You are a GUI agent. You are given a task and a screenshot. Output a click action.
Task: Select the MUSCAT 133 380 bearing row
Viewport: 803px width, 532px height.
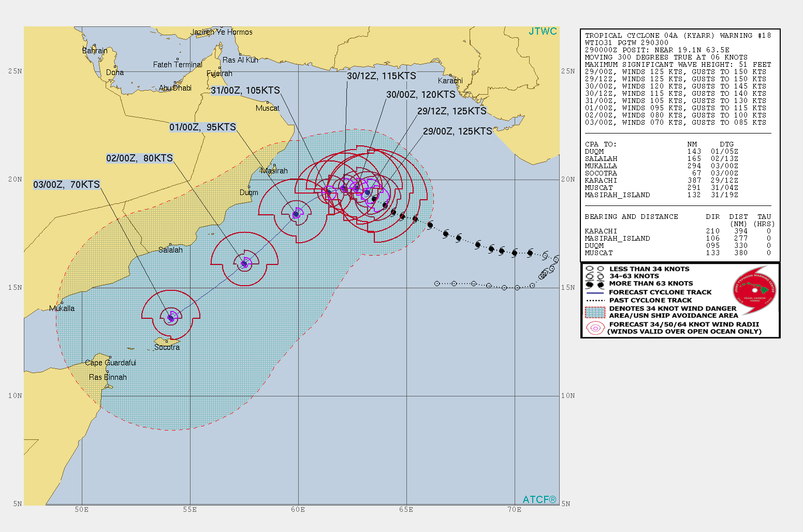coord(678,253)
